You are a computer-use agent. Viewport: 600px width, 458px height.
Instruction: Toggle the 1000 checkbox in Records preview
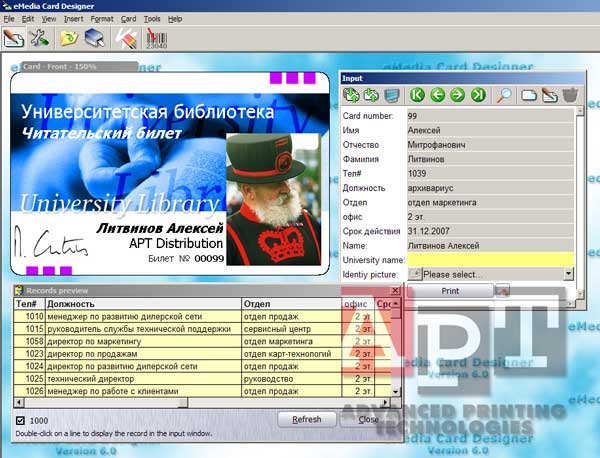(x=20, y=421)
